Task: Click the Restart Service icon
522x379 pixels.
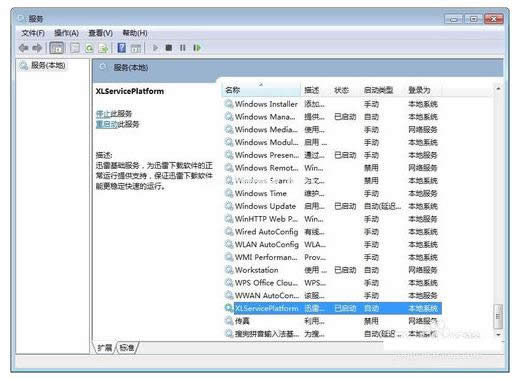Action: tap(197, 48)
